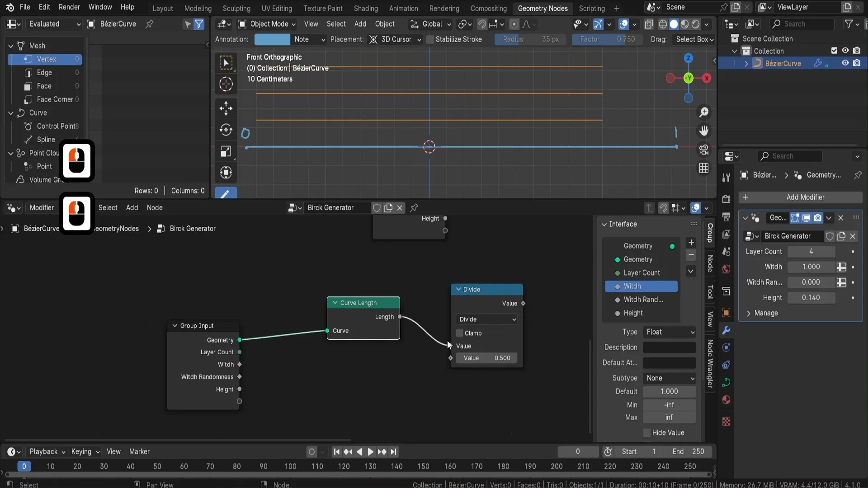
Task: Add new interface item with plus icon
Action: (x=691, y=243)
